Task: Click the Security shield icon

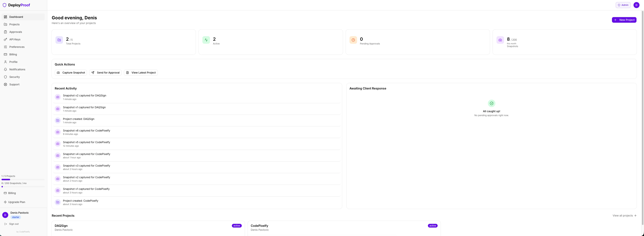Action: pyautogui.click(x=5, y=77)
